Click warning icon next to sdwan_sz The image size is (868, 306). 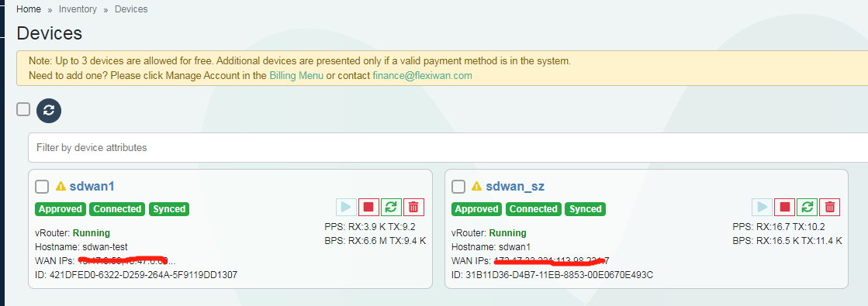[476, 187]
